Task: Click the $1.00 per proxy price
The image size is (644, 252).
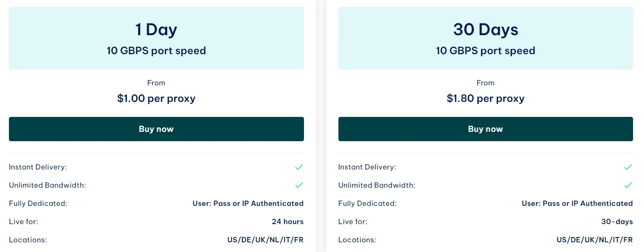Action: pos(156,98)
